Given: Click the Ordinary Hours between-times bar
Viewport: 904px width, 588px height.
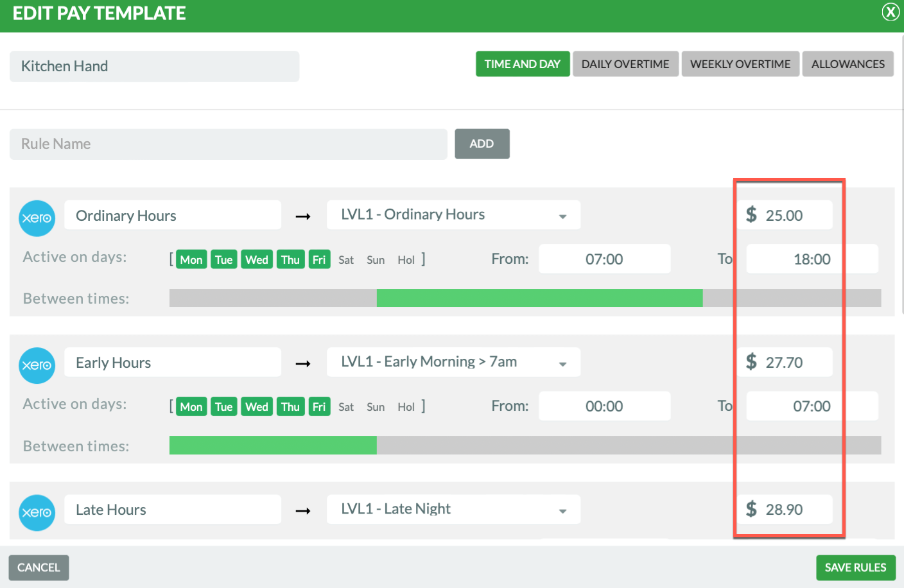Looking at the screenshot, I should point(525,298).
